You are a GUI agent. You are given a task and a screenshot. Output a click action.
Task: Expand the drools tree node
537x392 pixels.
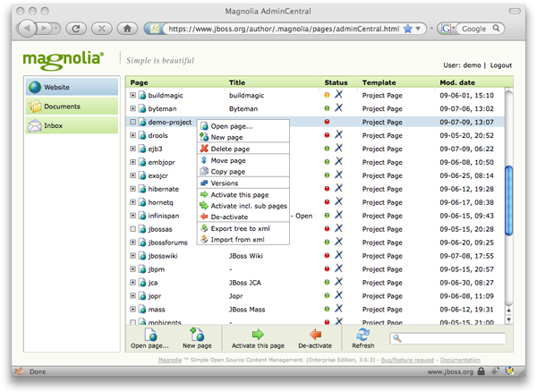point(132,135)
